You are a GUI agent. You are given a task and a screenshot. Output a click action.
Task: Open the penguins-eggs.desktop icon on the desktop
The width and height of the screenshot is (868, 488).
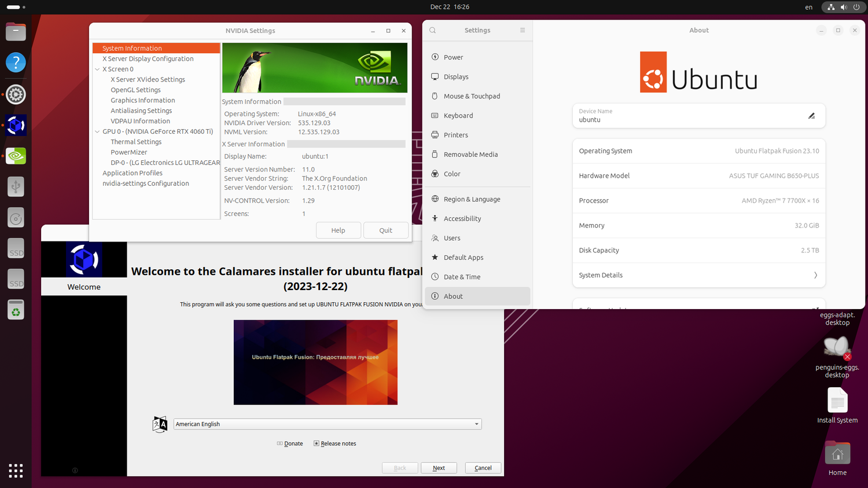click(837, 357)
